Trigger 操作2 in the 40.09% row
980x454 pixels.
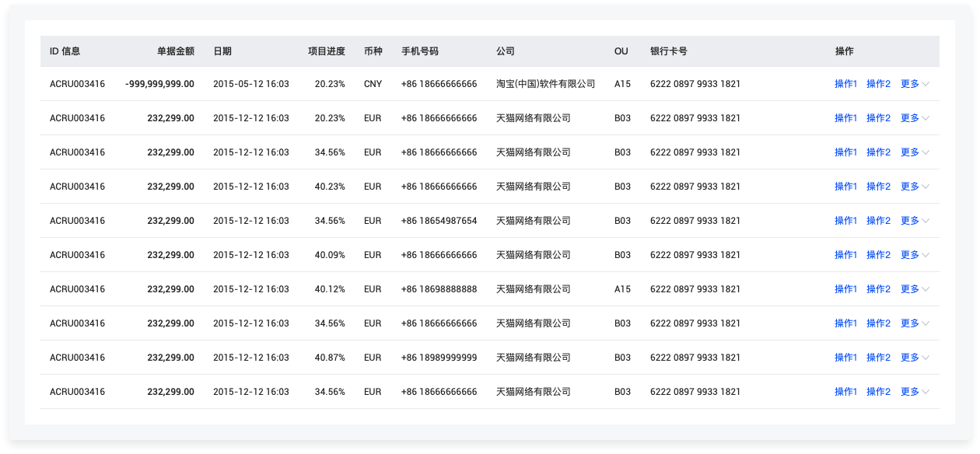coord(878,255)
